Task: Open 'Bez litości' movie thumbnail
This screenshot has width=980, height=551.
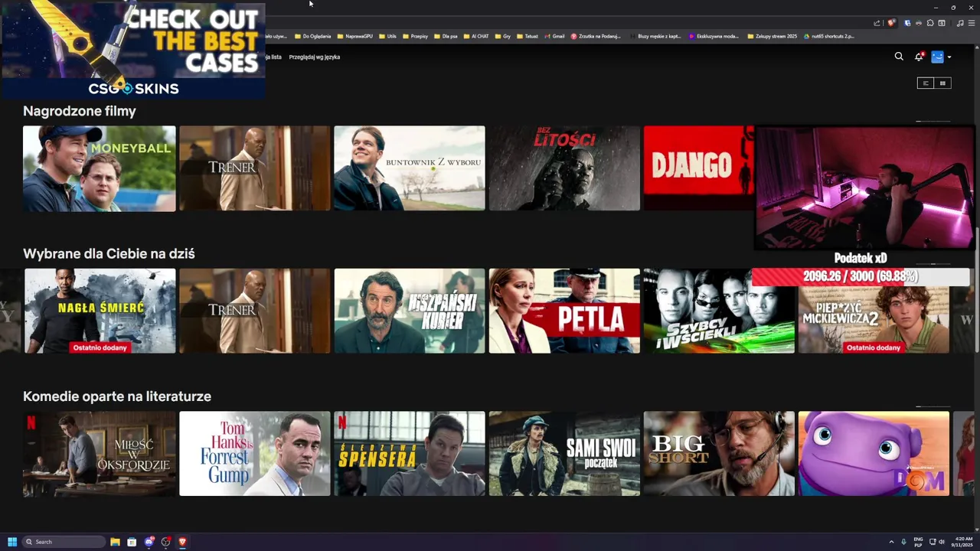Action: click(564, 168)
